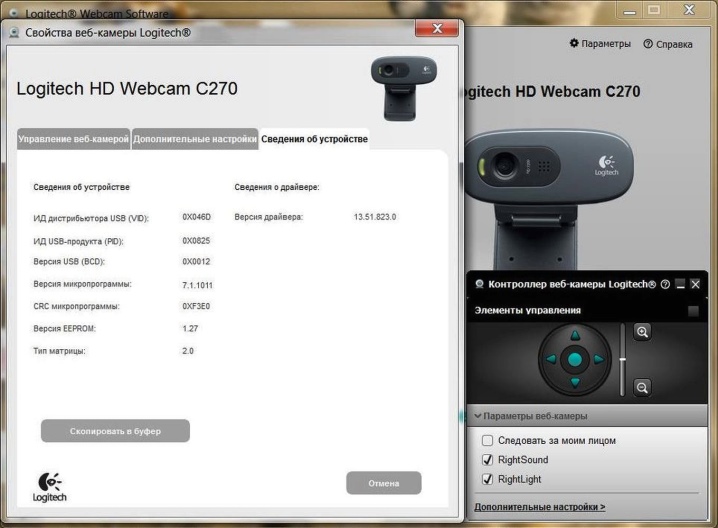This screenshot has height=528, width=718.
Task: Click the center reset button of pan control
Action: pyautogui.click(x=575, y=359)
